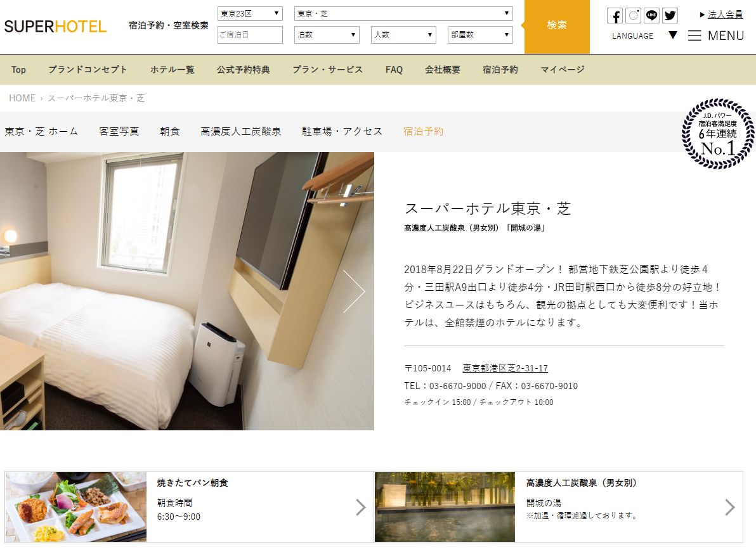The width and height of the screenshot is (756, 552).
Task: Open the 東京23区 area dropdown
Action: pyautogui.click(x=250, y=13)
